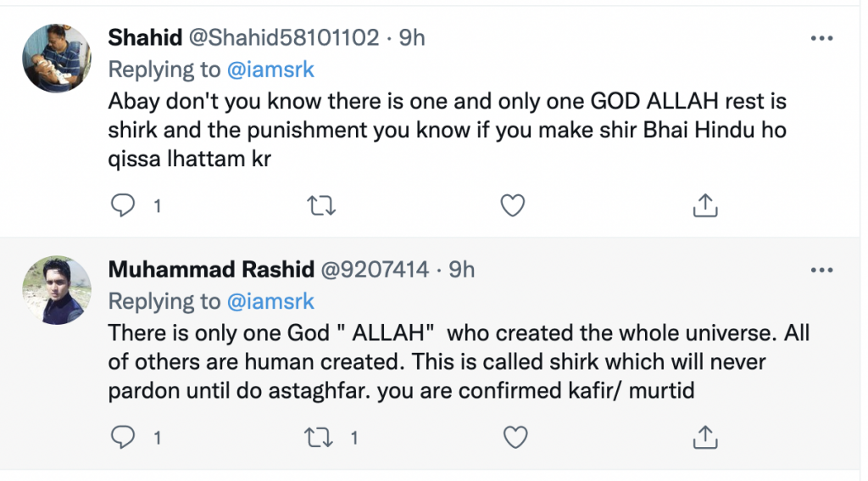Reply to Shahid's tweet
This screenshot has height=481, width=868.
pyautogui.click(x=124, y=205)
